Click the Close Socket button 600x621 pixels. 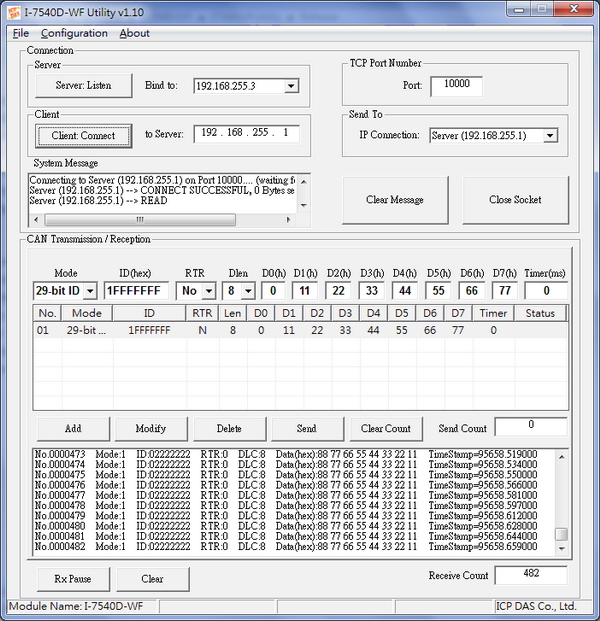515,200
